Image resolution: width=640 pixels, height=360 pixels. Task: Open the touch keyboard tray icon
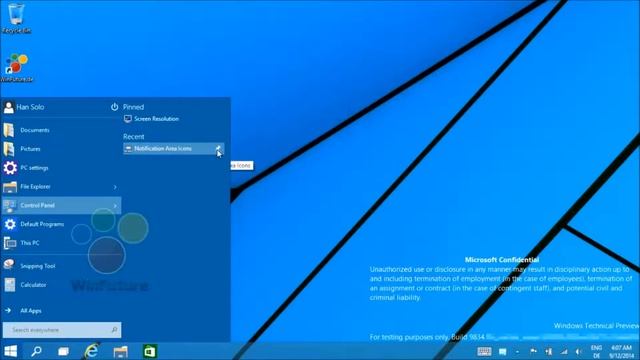click(484, 351)
